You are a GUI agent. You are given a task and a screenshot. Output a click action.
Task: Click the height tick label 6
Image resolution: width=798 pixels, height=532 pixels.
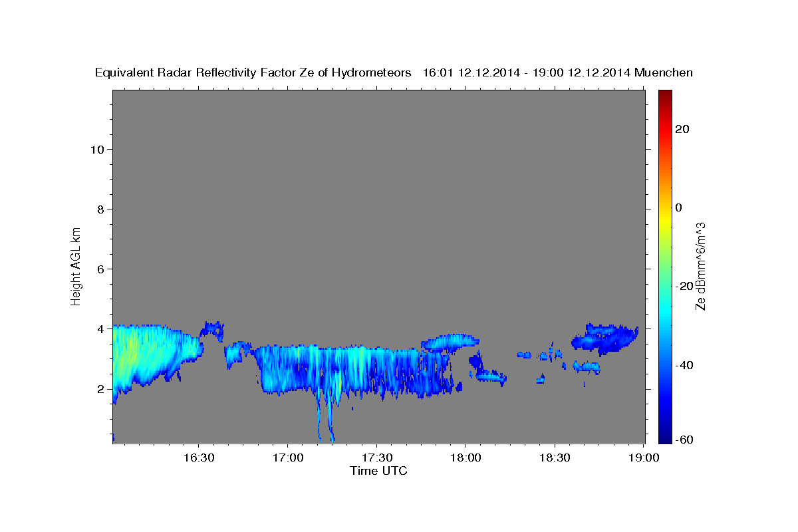point(101,269)
